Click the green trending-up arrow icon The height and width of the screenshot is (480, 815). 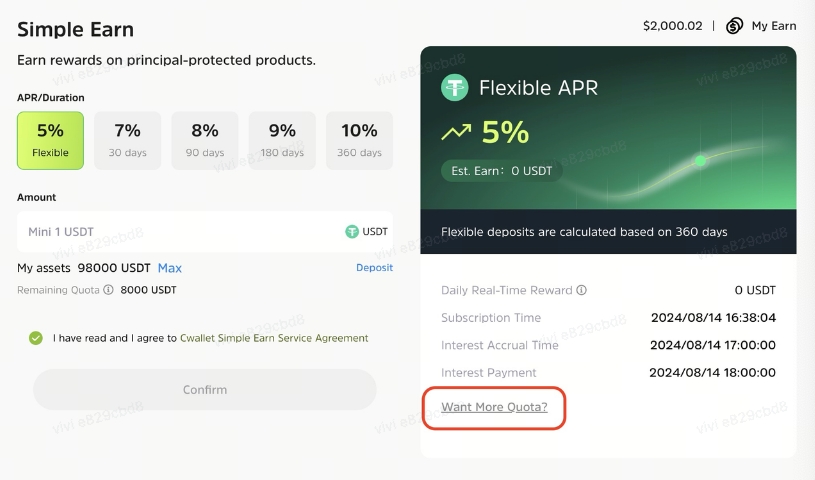click(456, 132)
